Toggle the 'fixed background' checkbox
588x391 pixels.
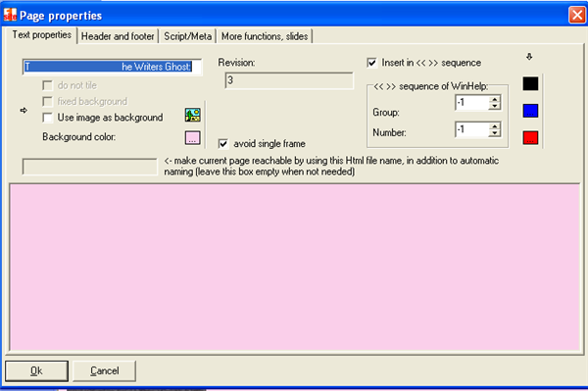point(48,102)
